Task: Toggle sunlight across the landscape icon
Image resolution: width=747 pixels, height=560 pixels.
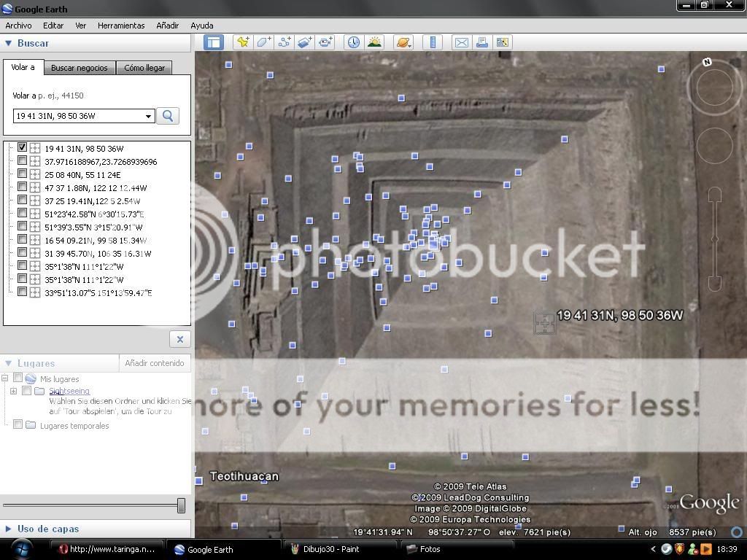Action: coord(374,42)
